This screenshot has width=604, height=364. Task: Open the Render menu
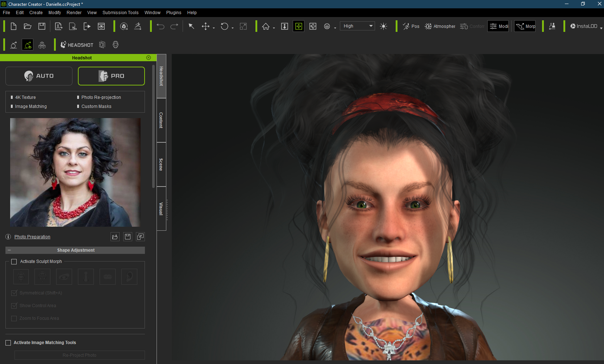[74, 13]
